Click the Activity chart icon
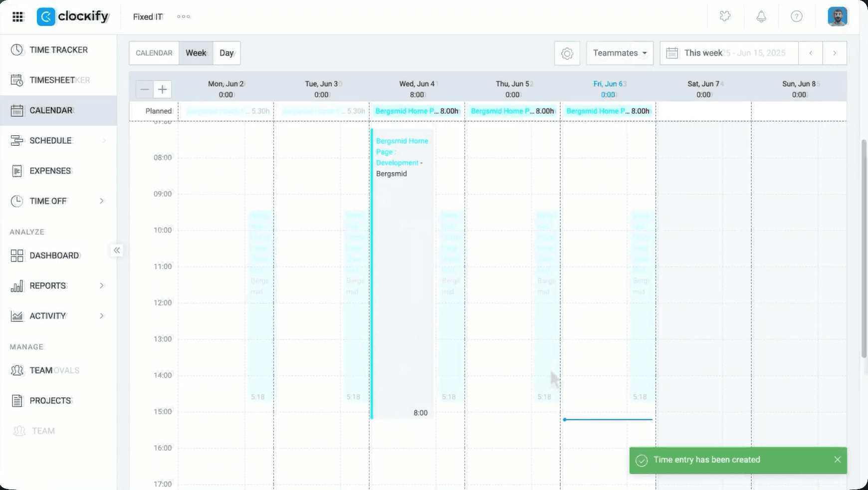868x490 pixels. coord(17,316)
